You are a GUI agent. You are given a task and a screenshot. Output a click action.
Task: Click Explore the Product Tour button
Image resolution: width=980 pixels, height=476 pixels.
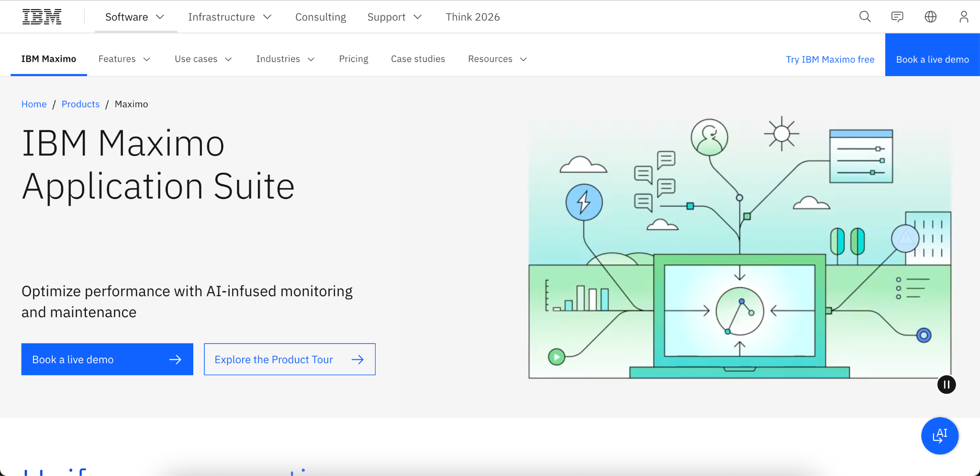point(290,359)
